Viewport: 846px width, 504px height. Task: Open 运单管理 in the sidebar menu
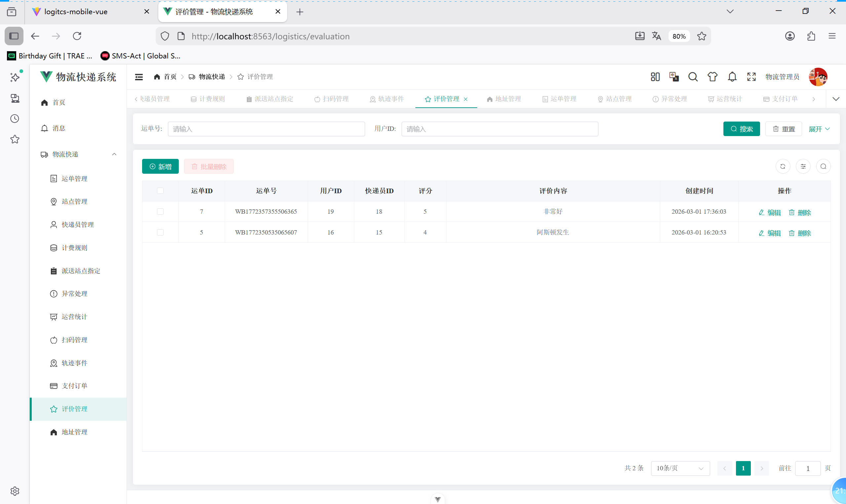point(74,179)
